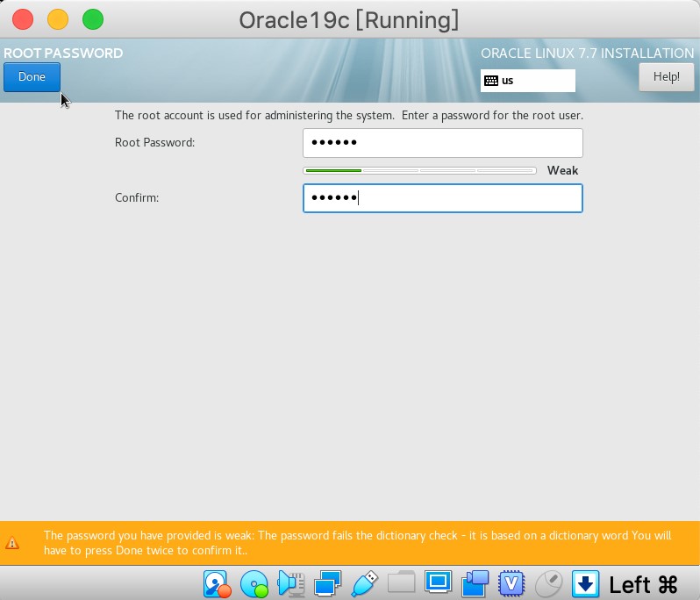The image size is (700, 600).
Task: Open VirtualBox recording status icon
Action: tap(475, 583)
